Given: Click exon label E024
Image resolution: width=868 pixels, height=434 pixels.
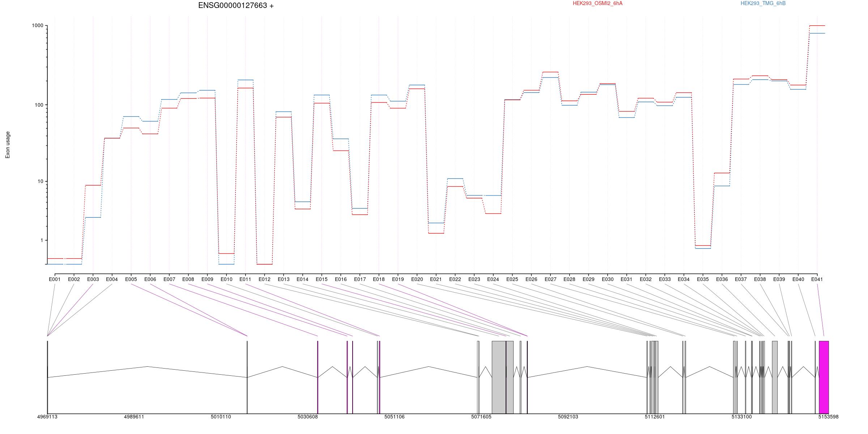Looking at the screenshot, I should (493, 279).
